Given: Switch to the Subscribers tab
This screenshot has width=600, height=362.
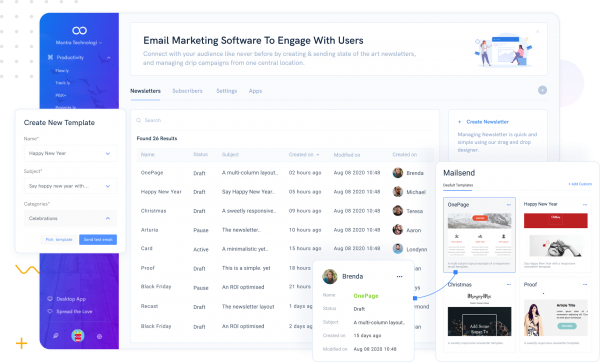Looking at the screenshot, I should coord(187,91).
